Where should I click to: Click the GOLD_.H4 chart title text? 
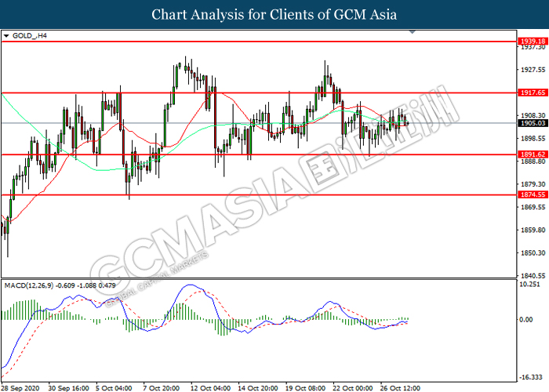coord(30,36)
